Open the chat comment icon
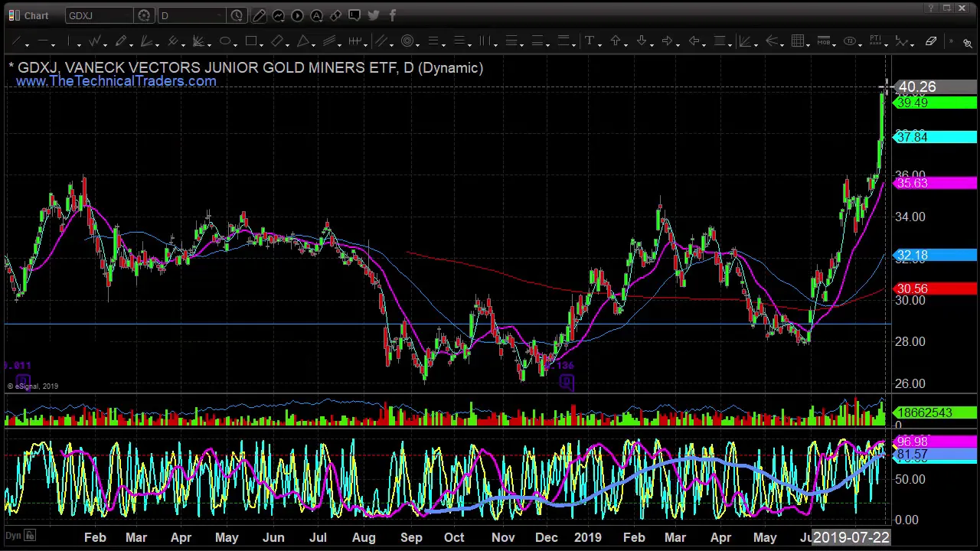This screenshot has height=551, width=980. click(354, 15)
